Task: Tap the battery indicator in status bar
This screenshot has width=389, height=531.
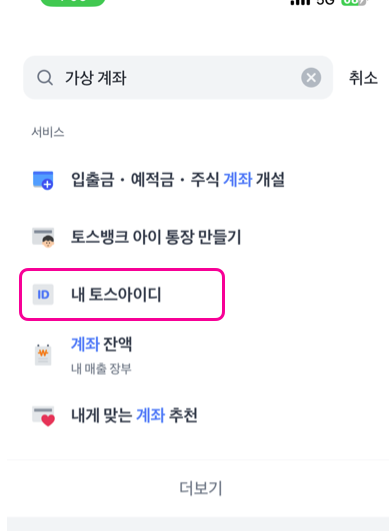Action: (x=354, y=2)
